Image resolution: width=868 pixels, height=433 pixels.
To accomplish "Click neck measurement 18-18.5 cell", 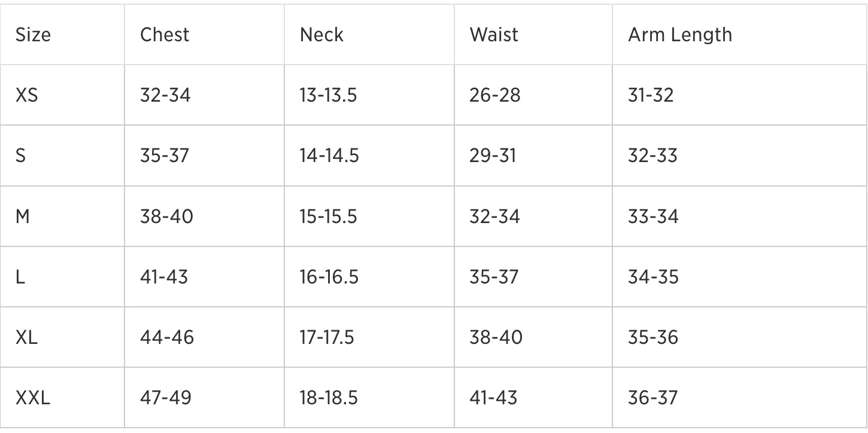I will point(329,398).
